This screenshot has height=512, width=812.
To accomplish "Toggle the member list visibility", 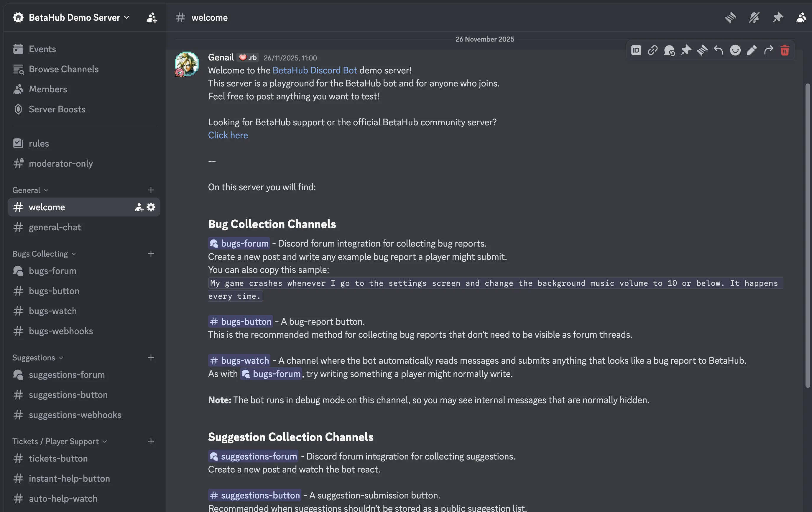I will [x=801, y=17].
